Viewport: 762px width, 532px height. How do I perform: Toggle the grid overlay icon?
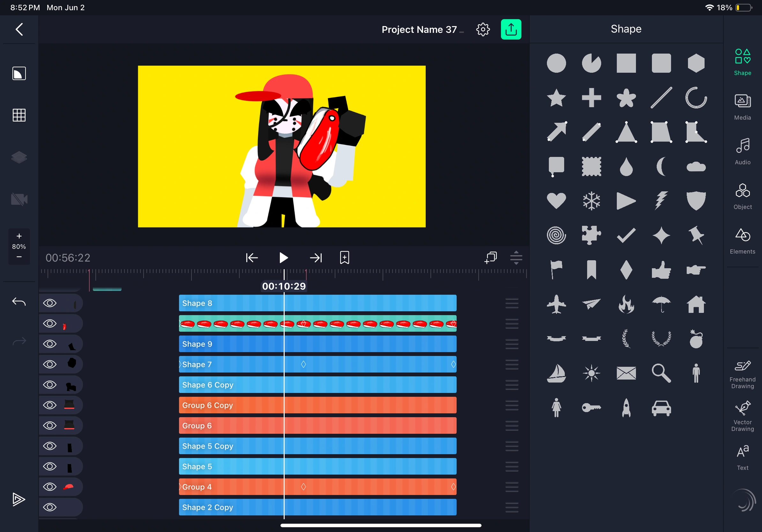19,115
